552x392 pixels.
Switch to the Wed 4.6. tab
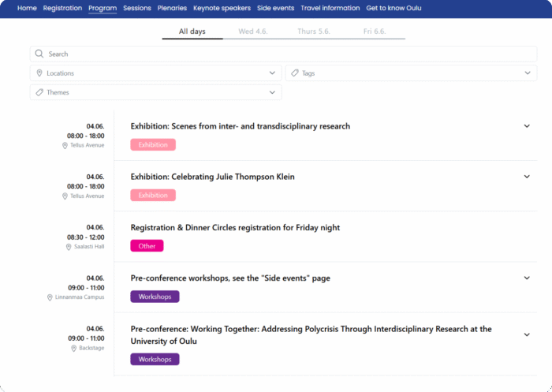[253, 32]
